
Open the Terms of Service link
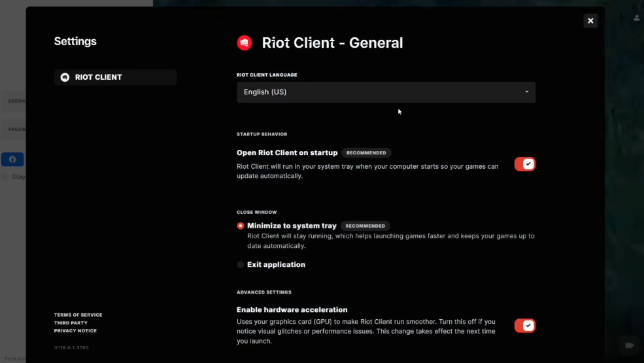click(78, 315)
